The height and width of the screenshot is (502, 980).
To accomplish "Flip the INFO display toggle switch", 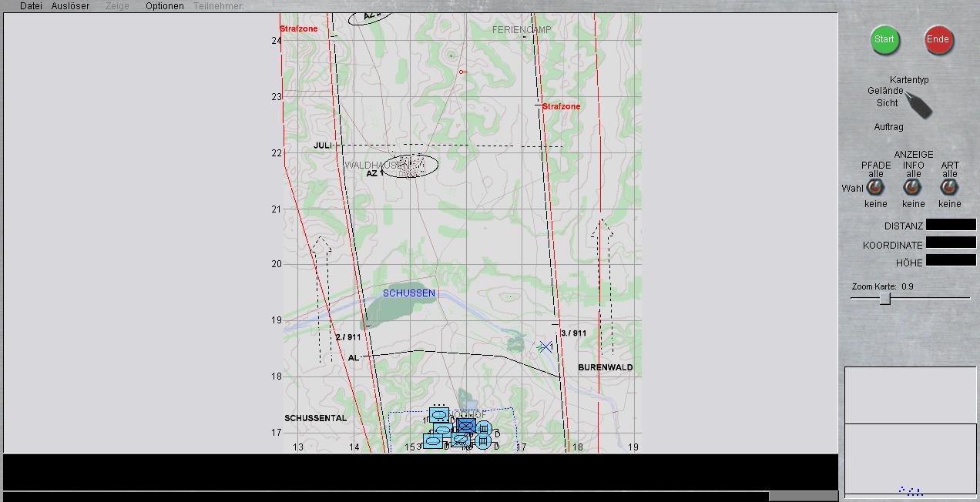I will (x=913, y=187).
